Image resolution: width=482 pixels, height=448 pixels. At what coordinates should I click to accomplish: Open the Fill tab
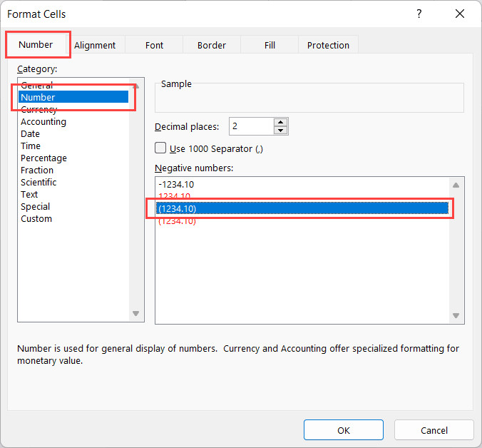click(x=270, y=45)
